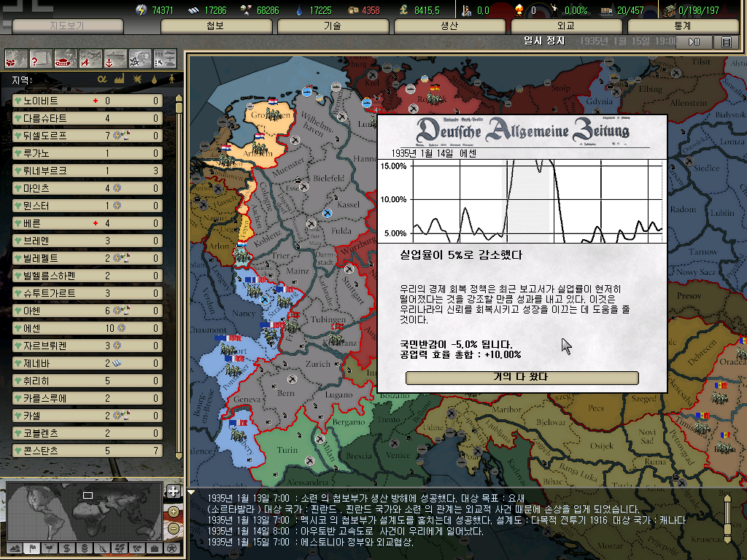Select the rifle icon map mode
Viewport: 747px width, 560px height.
coord(102,548)
